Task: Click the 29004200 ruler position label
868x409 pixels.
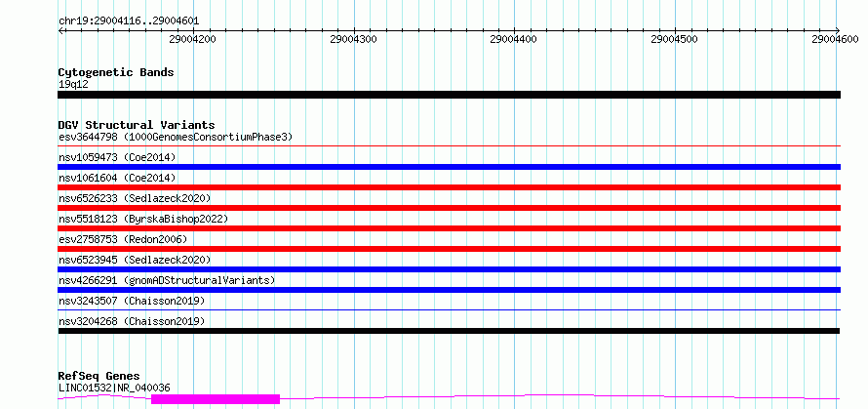Action: 193,39
